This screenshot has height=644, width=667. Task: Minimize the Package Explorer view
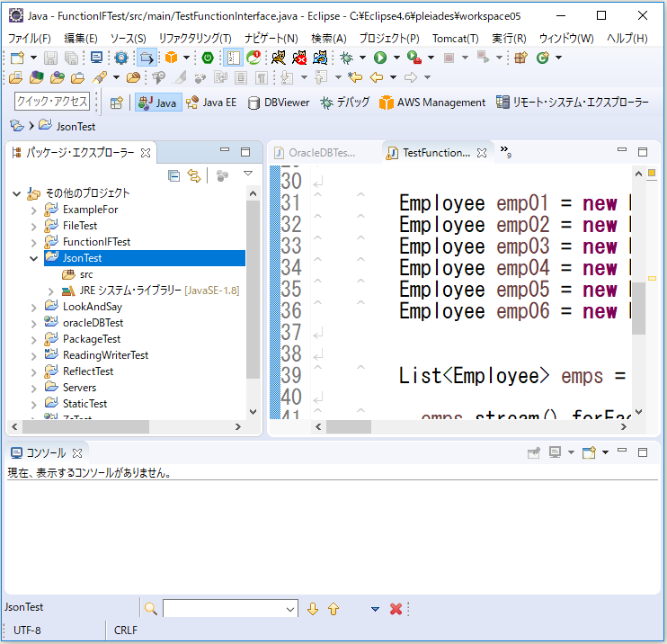point(225,150)
